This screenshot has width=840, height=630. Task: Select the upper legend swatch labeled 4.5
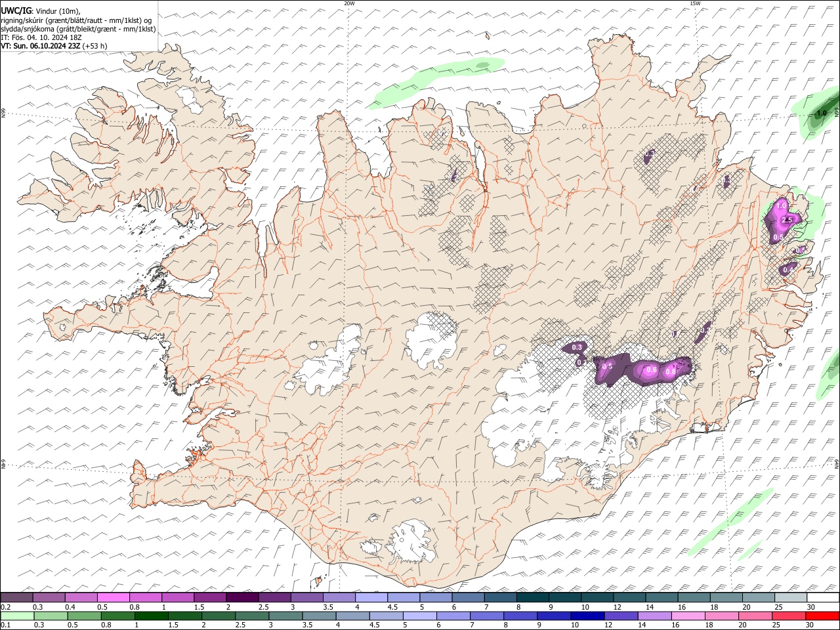pyautogui.click(x=404, y=598)
